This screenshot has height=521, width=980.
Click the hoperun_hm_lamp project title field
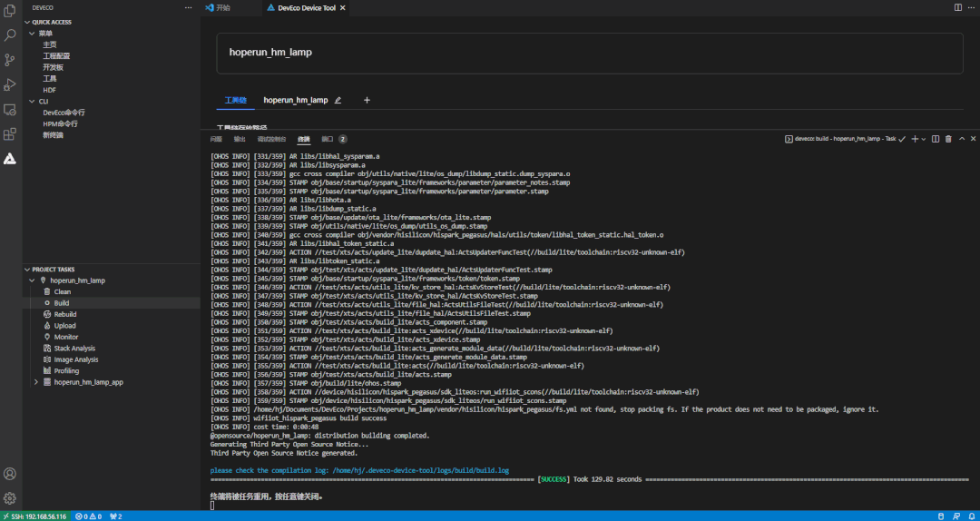(590, 53)
